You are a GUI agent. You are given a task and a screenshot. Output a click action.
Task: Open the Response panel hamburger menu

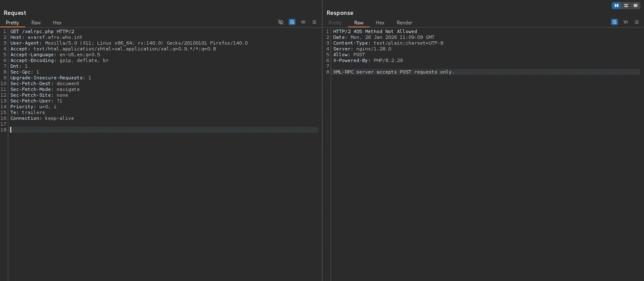coord(637,22)
